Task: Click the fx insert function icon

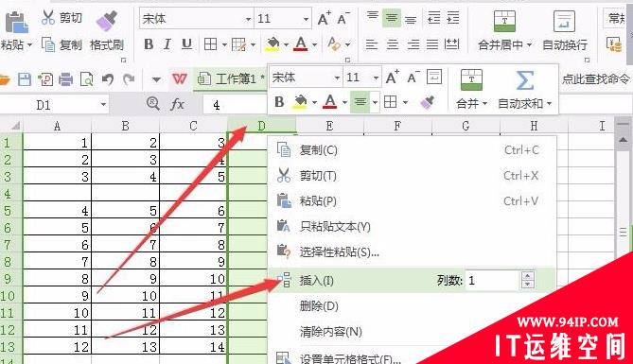Action: [177, 105]
